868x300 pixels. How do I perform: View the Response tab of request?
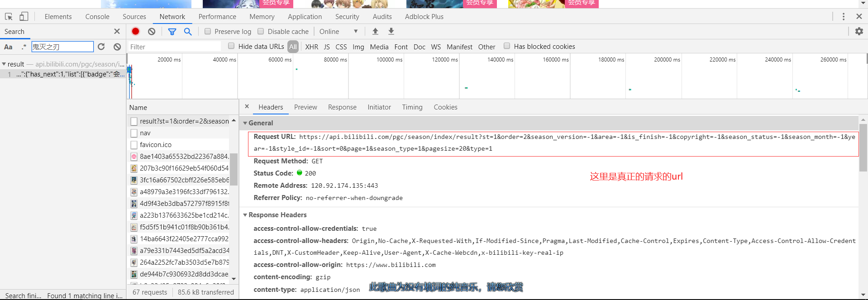point(342,107)
